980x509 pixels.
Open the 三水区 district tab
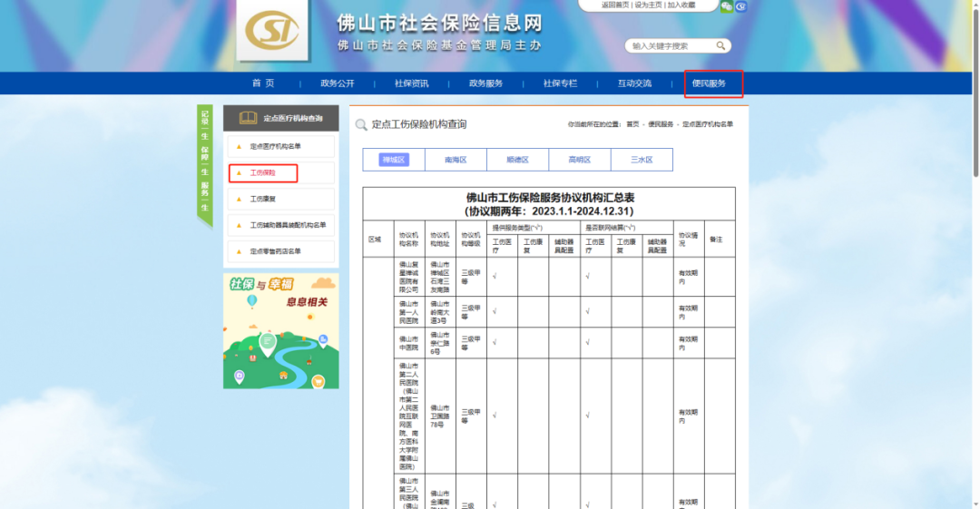[x=642, y=160]
